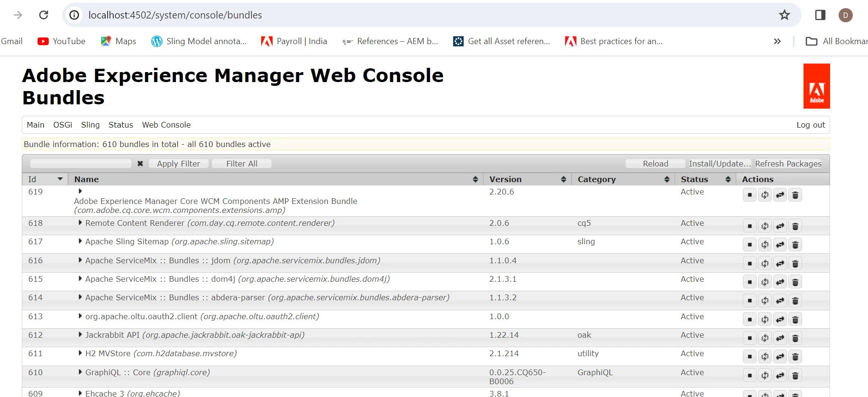
Task: Expand H2 MVStore bundle details
Action: pyautogui.click(x=80, y=353)
